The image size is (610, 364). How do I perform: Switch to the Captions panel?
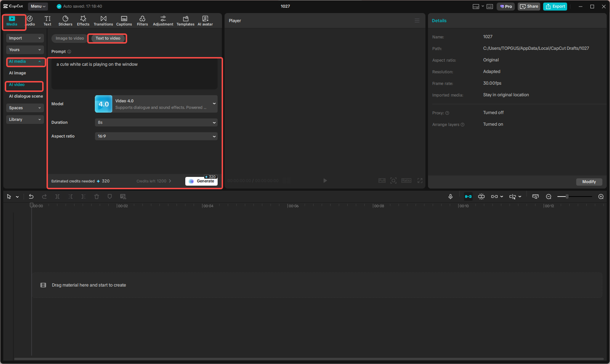[x=124, y=20]
